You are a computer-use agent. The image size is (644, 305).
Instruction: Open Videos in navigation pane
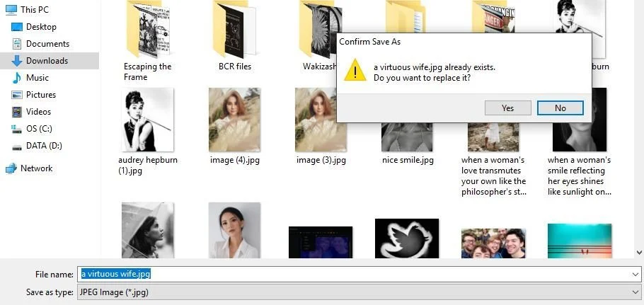39,112
